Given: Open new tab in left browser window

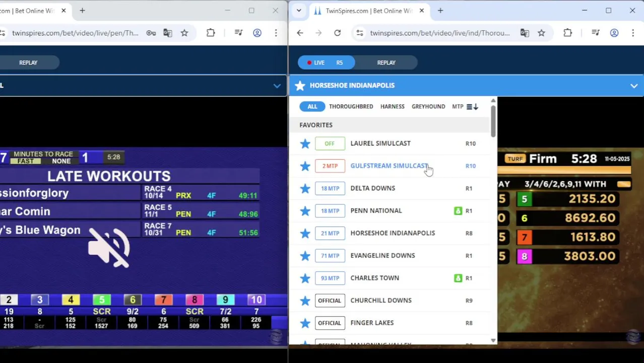Looking at the screenshot, I should pos(82,11).
